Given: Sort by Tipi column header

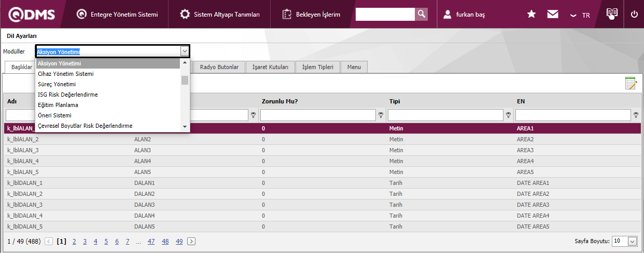Looking at the screenshot, I should pyautogui.click(x=394, y=101).
